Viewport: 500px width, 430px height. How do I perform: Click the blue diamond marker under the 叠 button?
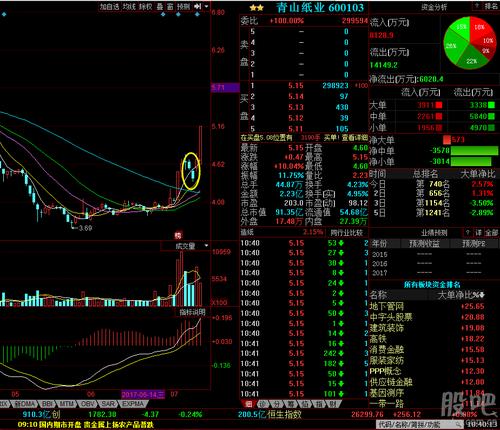point(163,15)
